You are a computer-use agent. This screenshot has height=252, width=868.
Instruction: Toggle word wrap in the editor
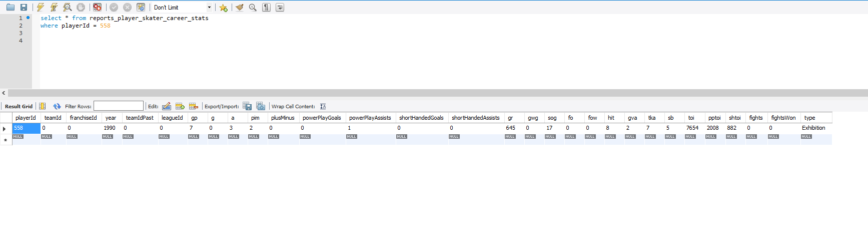[280, 8]
